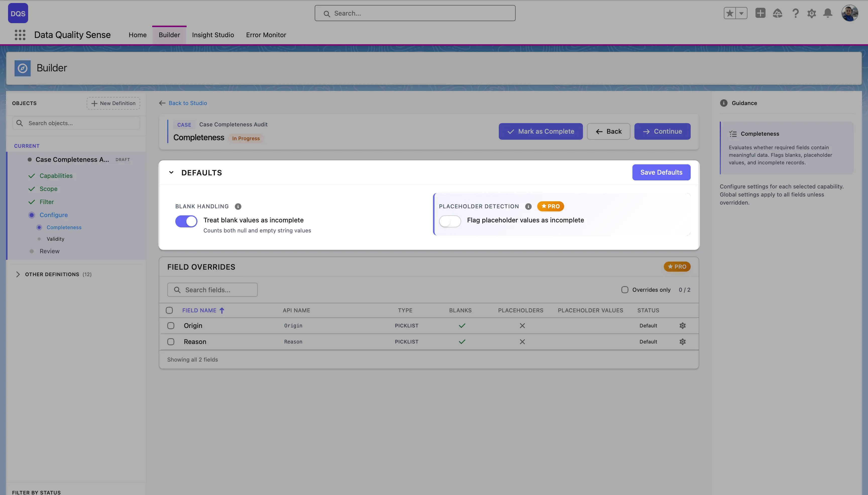
Task: Check the Overrides only filter
Action: (x=624, y=290)
